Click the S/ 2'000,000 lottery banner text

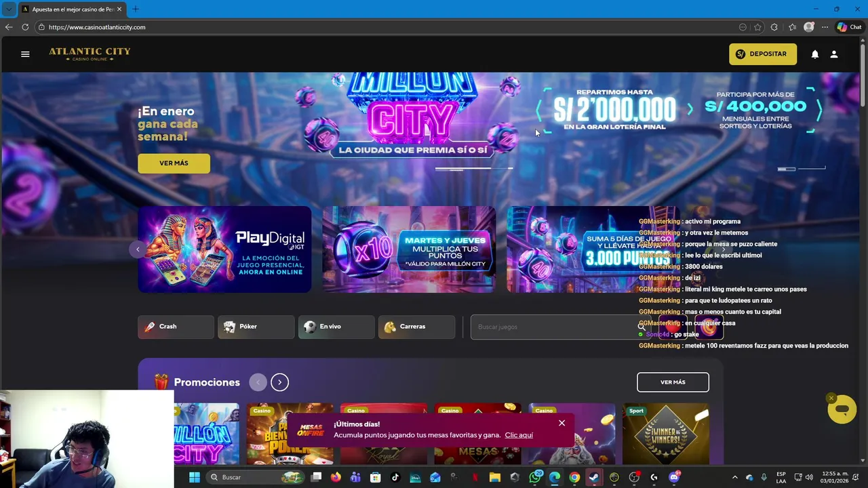point(614,109)
